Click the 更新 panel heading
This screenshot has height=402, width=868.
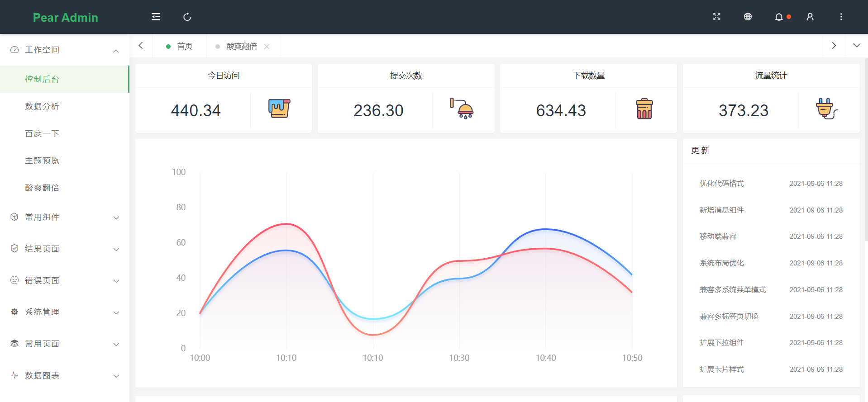(x=700, y=150)
